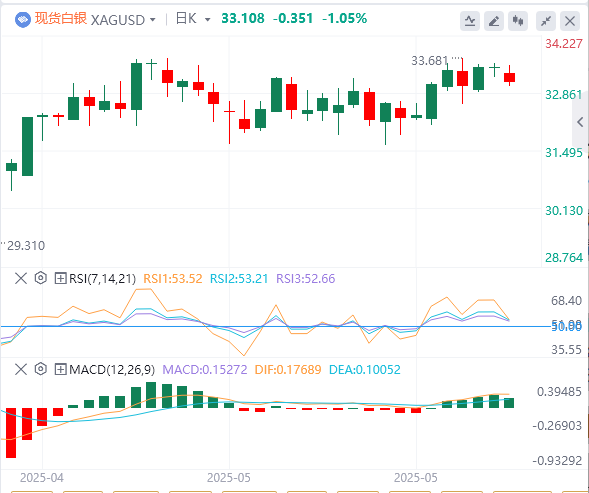Click the 33.681 high price label
This screenshot has width=589, height=493.
click(430, 60)
